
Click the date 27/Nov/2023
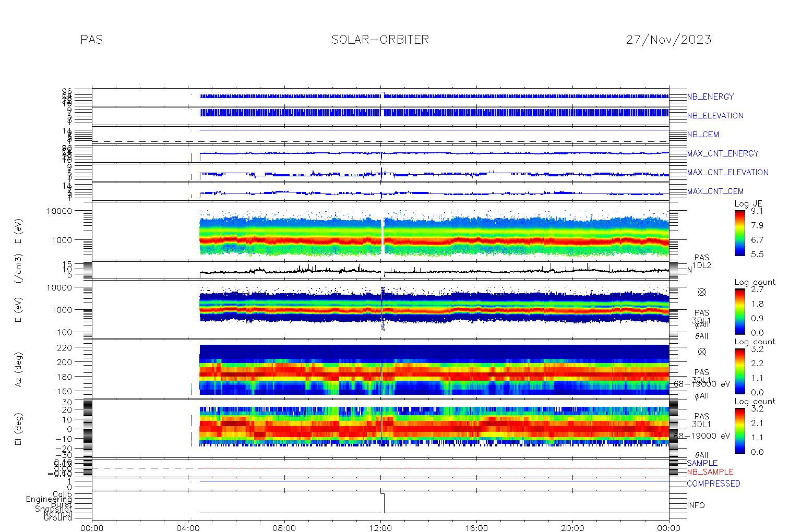[x=668, y=40]
